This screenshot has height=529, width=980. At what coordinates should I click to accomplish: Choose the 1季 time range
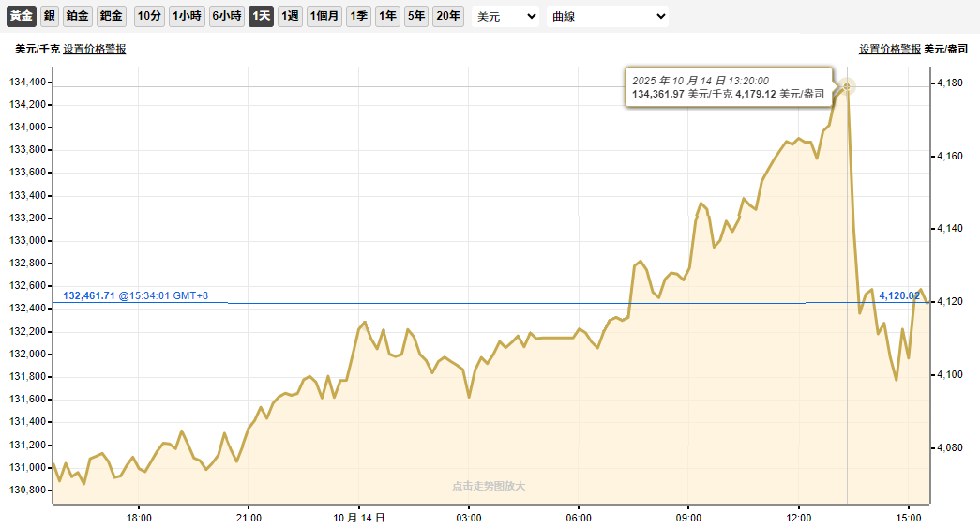358,16
